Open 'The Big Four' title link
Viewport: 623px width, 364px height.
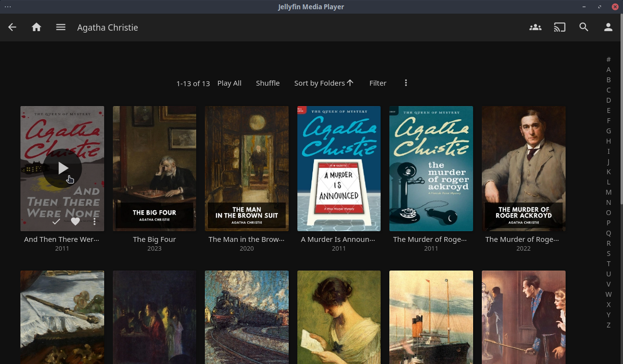click(154, 239)
